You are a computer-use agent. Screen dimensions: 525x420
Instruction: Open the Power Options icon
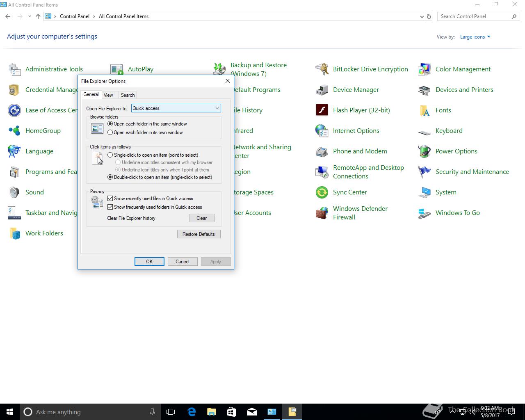click(x=425, y=151)
